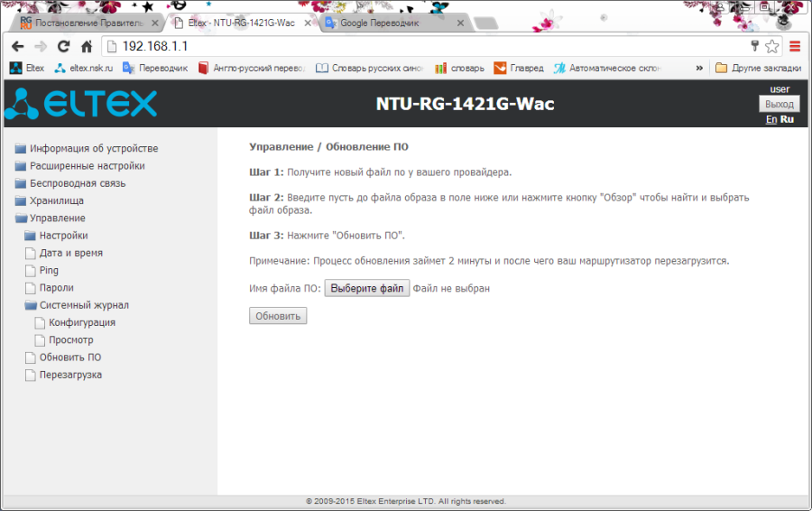Image resolution: width=812 pixels, height=511 pixels.
Task: Click the browser forward arrow
Action: pos(41,47)
